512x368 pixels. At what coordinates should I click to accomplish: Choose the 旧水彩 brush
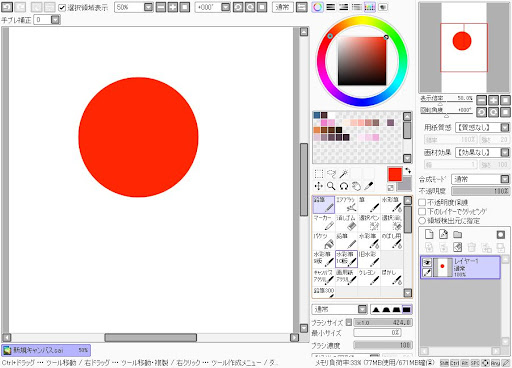(369, 259)
